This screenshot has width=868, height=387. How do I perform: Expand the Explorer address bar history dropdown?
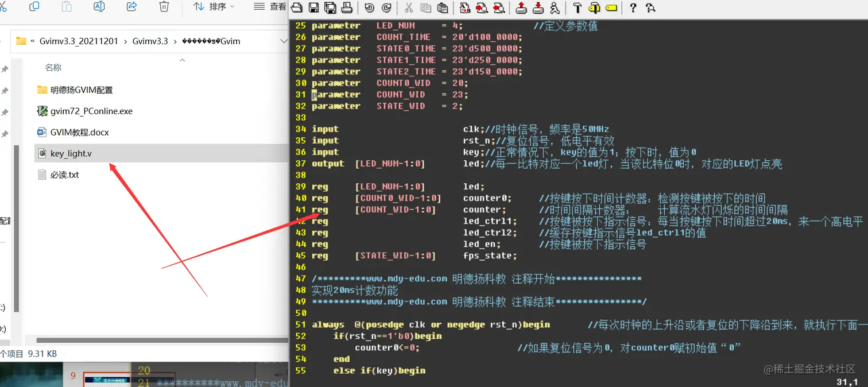coord(283,41)
